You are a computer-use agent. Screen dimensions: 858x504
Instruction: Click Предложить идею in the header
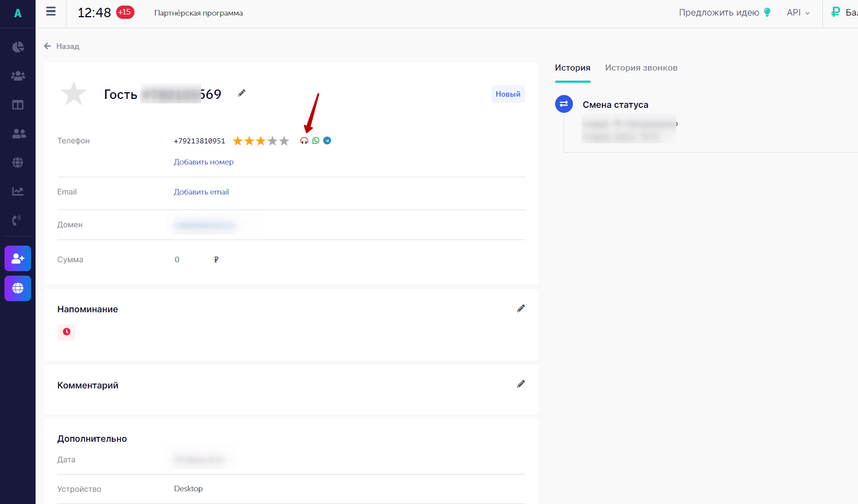click(x=719, y=12)
